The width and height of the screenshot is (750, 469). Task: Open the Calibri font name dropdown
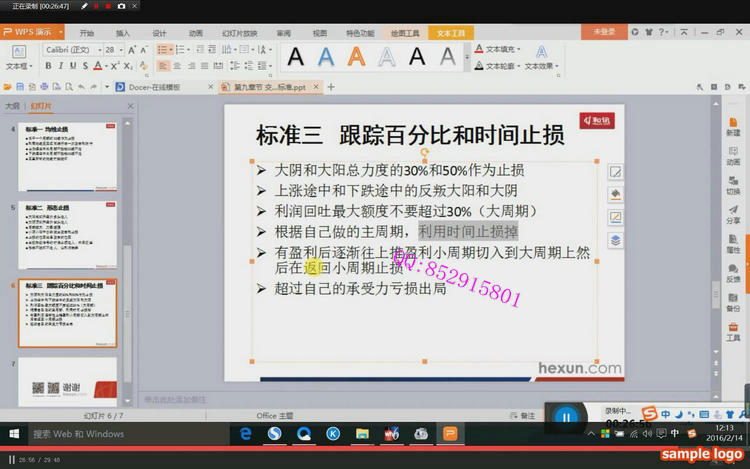tap(69, 49)
